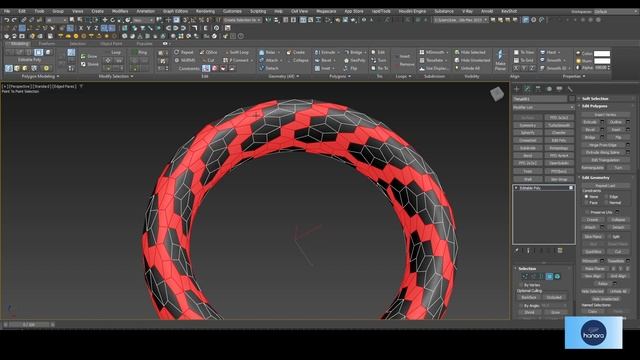Click Configure Modifier Sets icon below stack
The image size is (640, 360).
pos(560,251)
